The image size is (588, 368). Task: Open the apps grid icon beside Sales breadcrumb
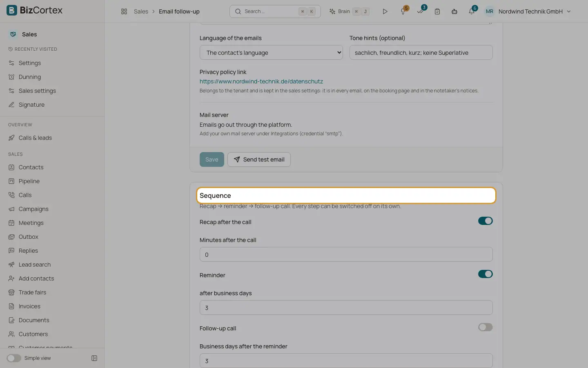[x=124, y=11]
